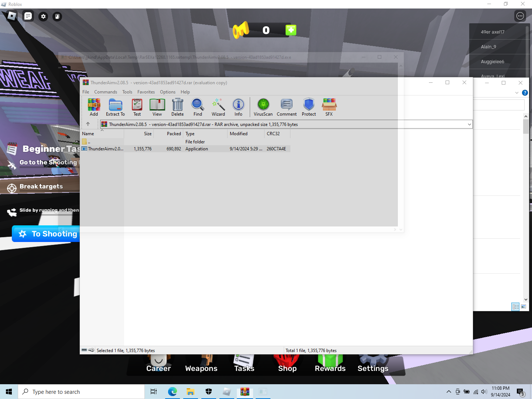Open the Roblox chat icon

(x=28, y=16)
